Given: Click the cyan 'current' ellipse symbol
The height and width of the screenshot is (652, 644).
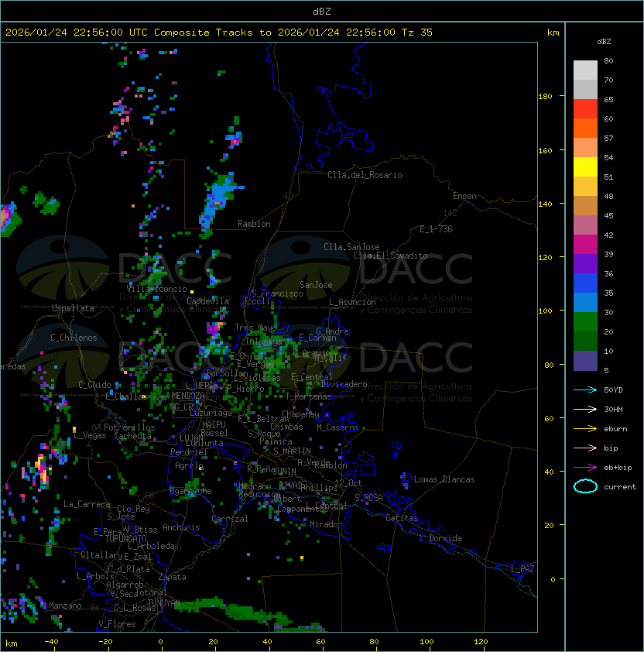Looking at the screenshot, I should pos(585,486).
